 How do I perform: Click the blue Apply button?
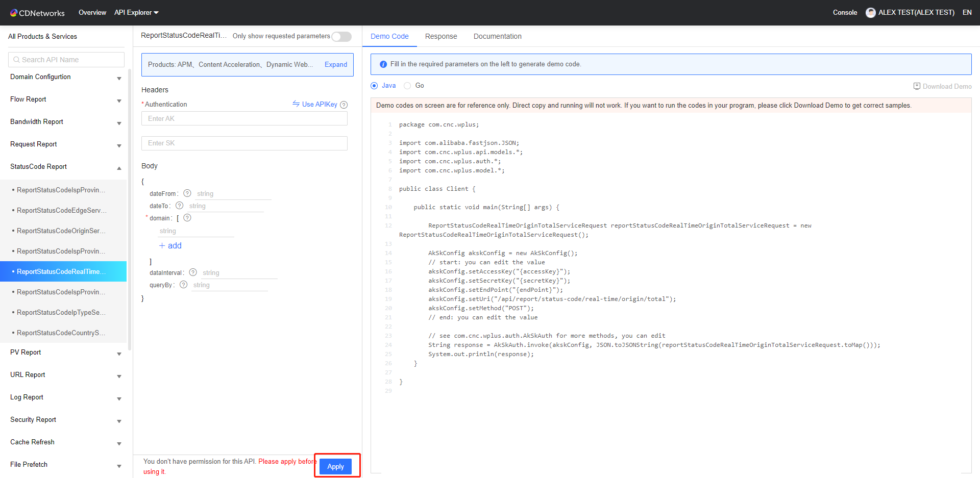point(335,466)
